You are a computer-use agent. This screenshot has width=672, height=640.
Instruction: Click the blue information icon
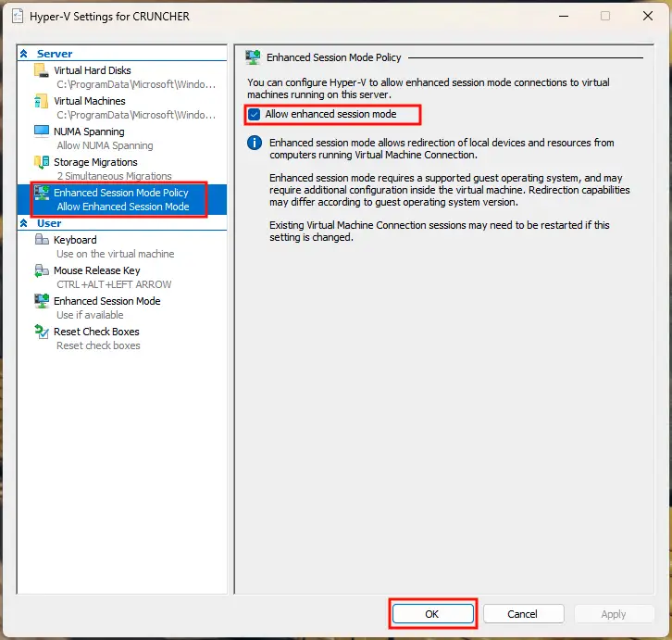[255, 143]
